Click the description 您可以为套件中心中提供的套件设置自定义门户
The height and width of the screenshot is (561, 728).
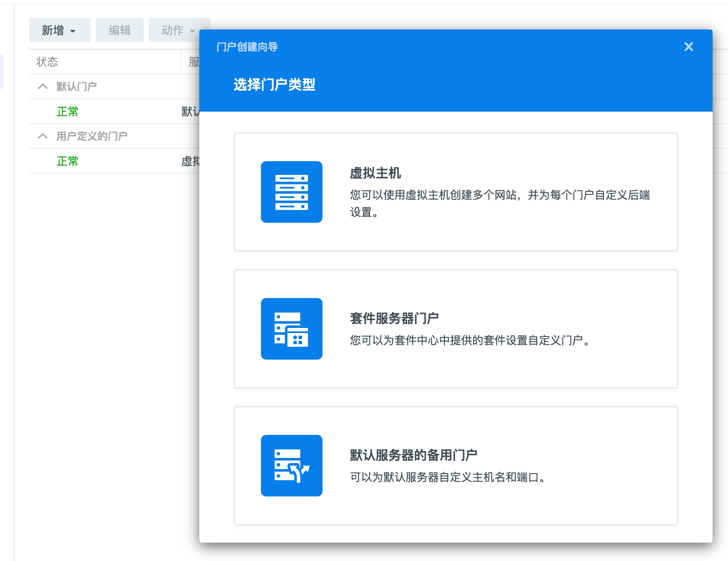(x=470, y=340)
